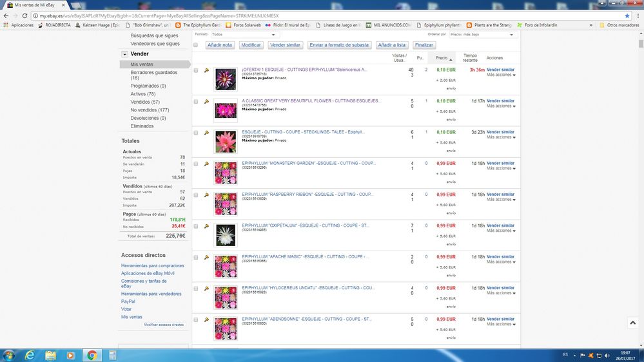Click key icon for OFERTA Selenicereus listing
This screenshot has height=362, width=644.
[x=206, y=71]
